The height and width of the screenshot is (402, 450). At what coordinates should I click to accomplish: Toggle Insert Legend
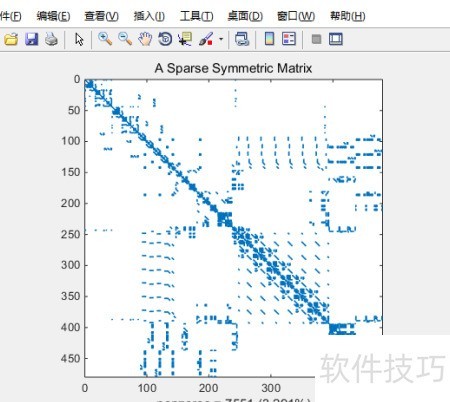[289, 39]
